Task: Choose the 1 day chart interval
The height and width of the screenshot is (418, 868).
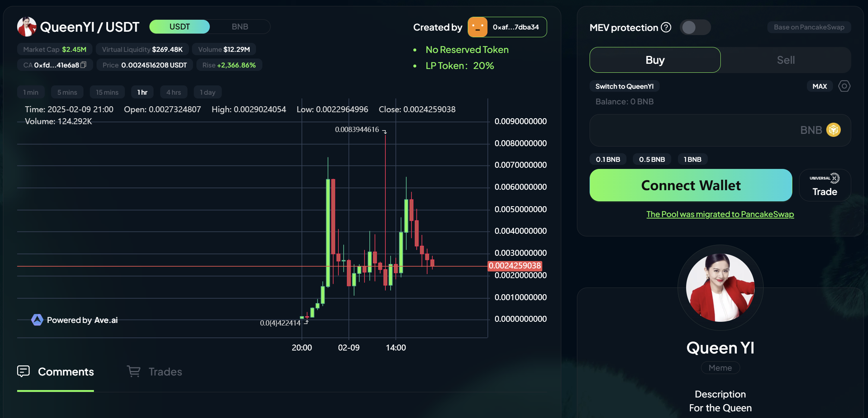Action: (x=208, y=92)
